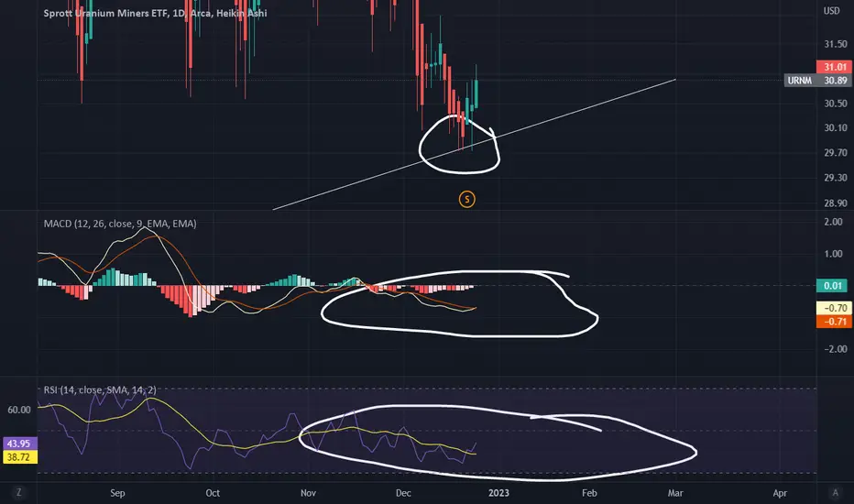Select the green 0.01 MACD histogram label
Image resolution: width=854 pixels, height=504 pixels.
point(832,286)
